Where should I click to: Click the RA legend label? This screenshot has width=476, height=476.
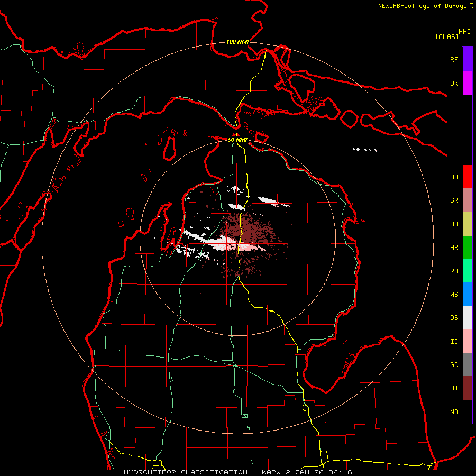[x=454, y=271]
